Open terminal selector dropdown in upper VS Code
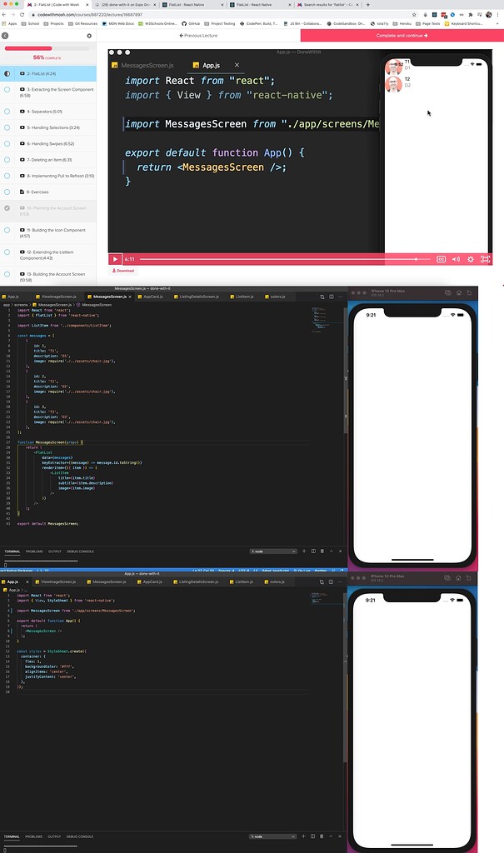Image resolution: width=504 pixels, height=853 pixels. (273, 551)
